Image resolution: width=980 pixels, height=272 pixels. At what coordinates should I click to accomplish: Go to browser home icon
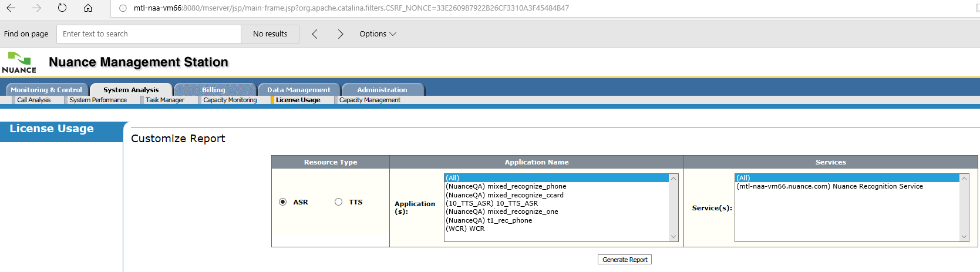click(88, 8)
